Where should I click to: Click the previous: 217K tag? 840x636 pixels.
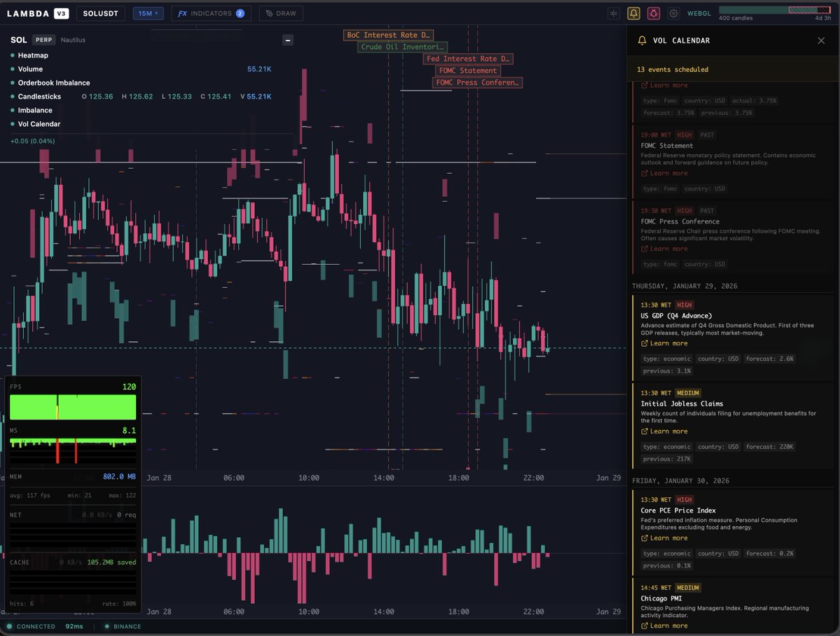pos(667,459)
